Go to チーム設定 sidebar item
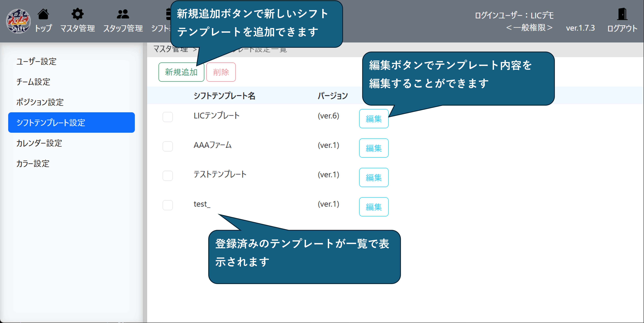 (x=33, y=82)
